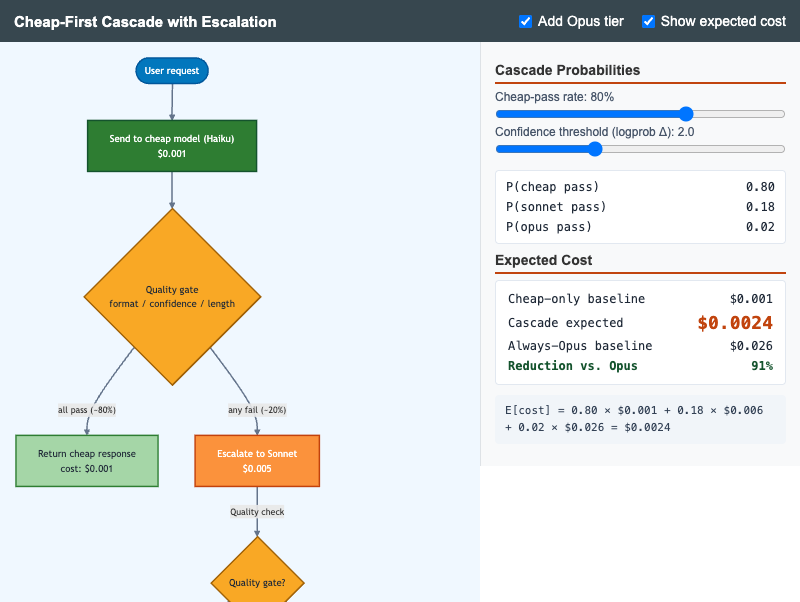Click the any fail (~20%) edge label
Viewport: 800px width, 602px height.
tap(257, 410)
